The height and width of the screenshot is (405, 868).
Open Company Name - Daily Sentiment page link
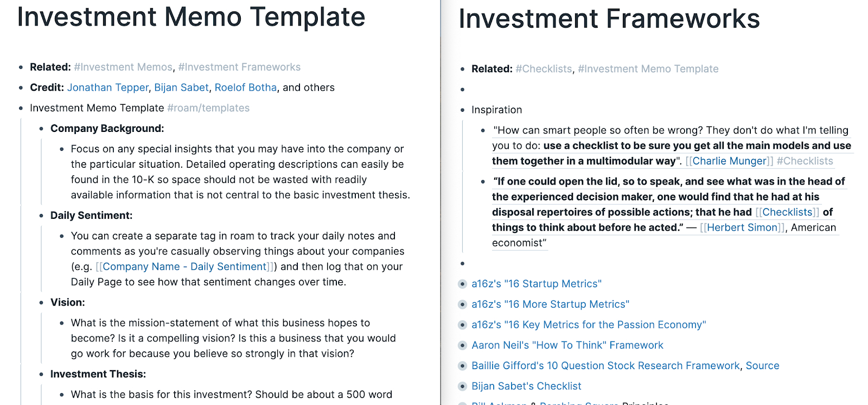click(184, 267)
